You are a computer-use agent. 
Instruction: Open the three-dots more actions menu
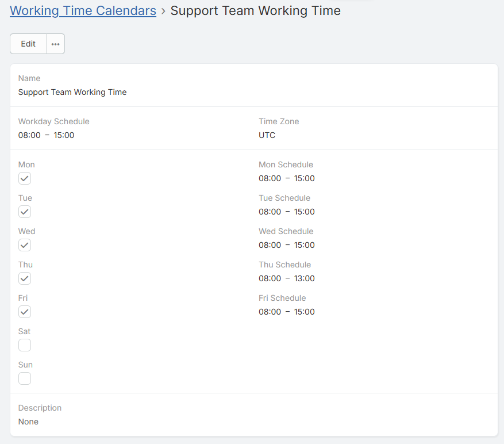click(56, 44)
